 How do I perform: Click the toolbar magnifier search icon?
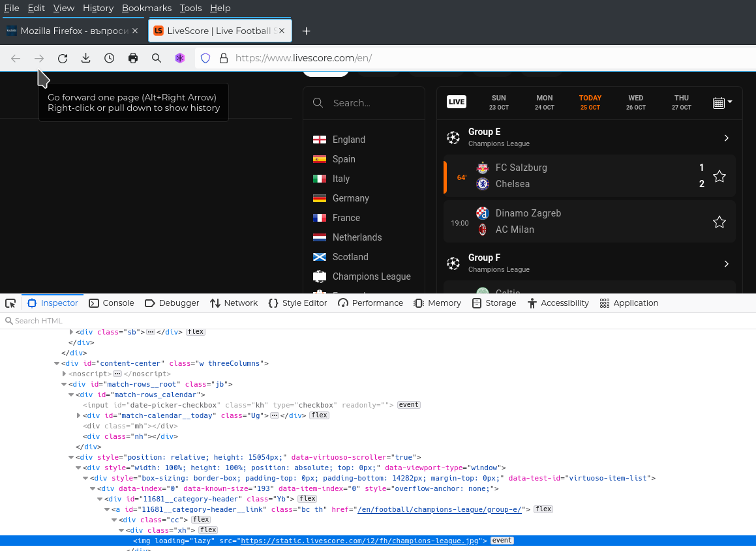(x=157, y=58)
